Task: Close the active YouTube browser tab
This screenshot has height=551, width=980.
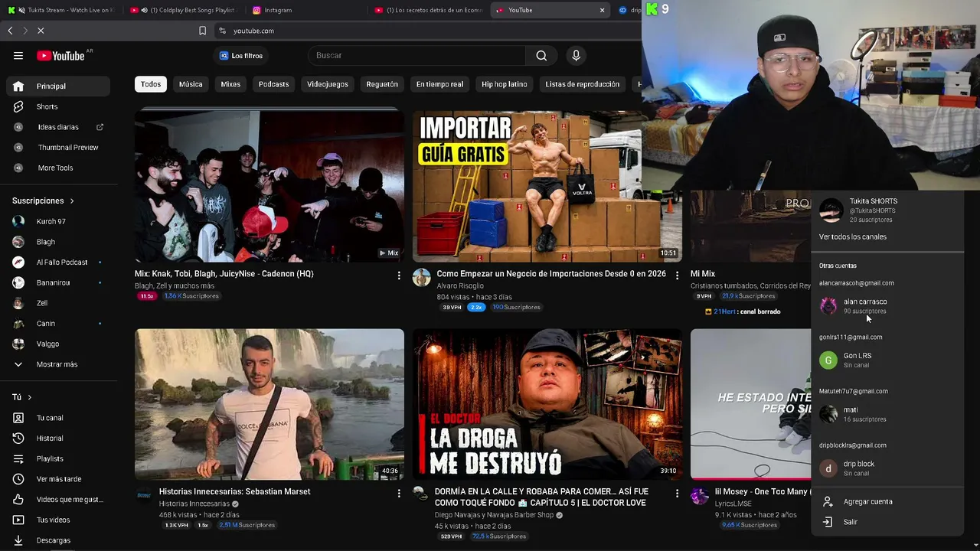Action: [x=602, y=10]
